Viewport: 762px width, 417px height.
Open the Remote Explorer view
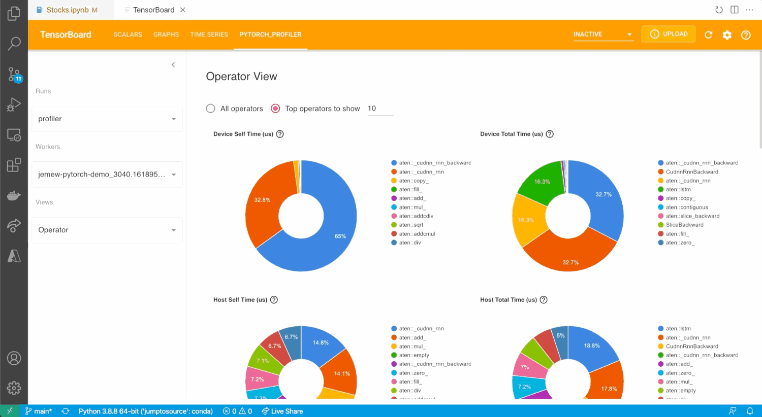click(14, 135)
